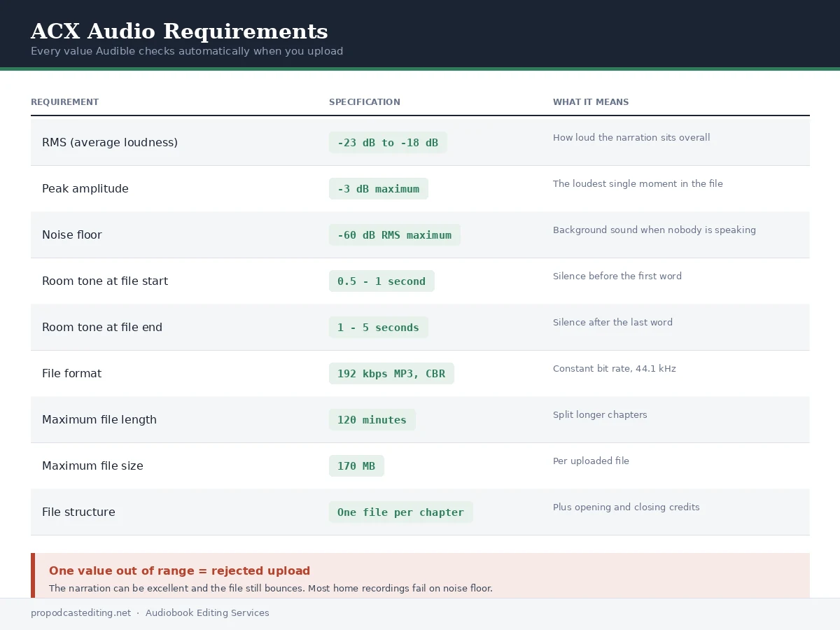The height and width of the screenshot is (630, 840).
Task: Select the subtitle about values Audible checks
Action: pos(187,51)
